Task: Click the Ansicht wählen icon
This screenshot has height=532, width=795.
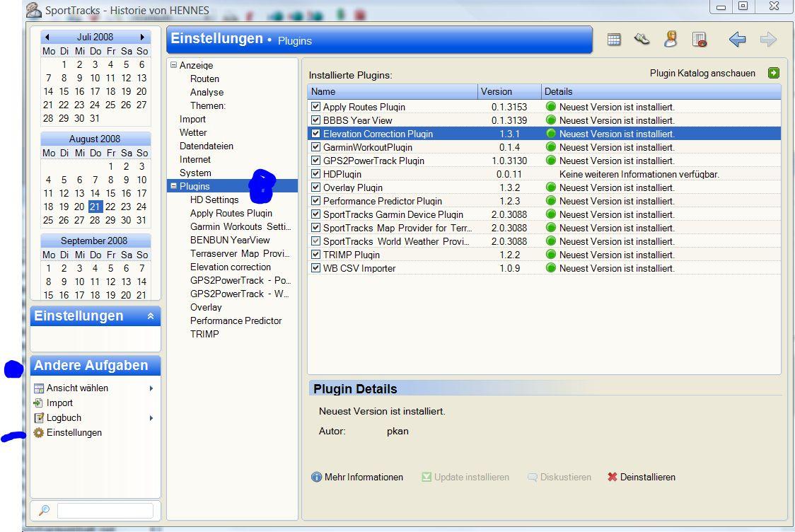Action: click(38, 388)
